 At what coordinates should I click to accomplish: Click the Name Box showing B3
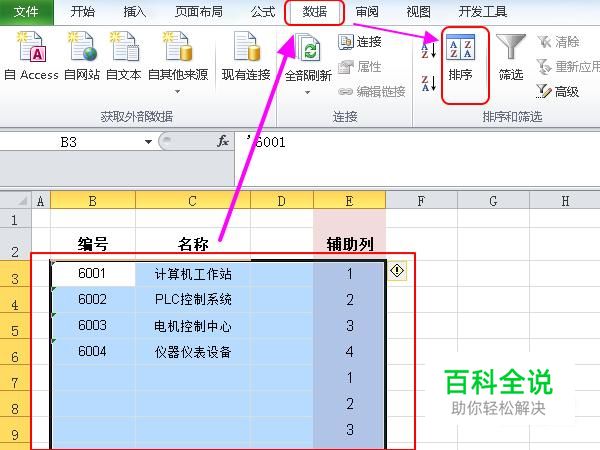tap(69, 142)
